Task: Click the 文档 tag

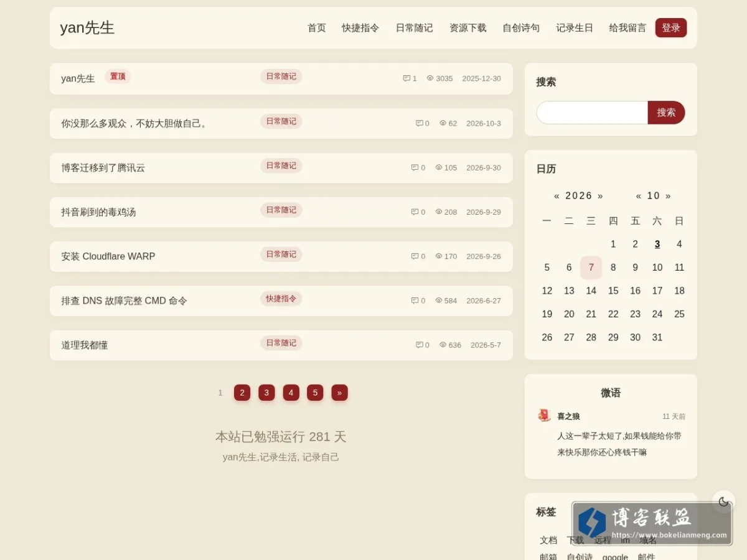Action: (548, 540)
